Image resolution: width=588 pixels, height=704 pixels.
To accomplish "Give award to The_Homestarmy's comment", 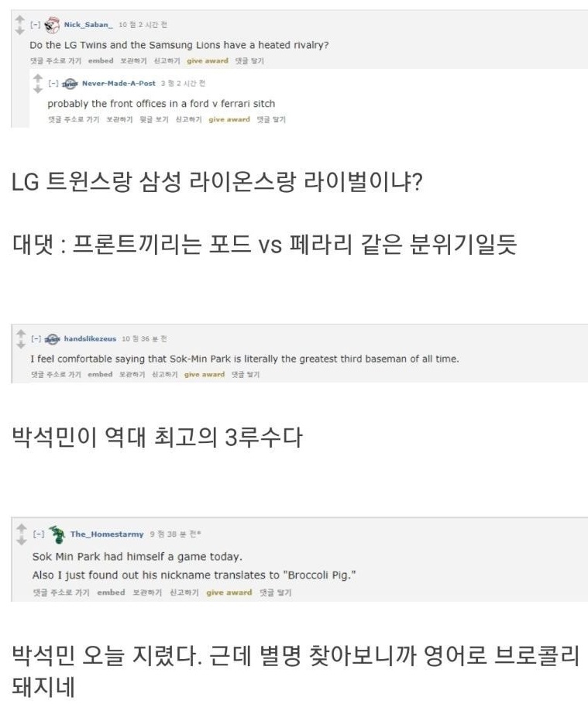I will coord(229,592).
